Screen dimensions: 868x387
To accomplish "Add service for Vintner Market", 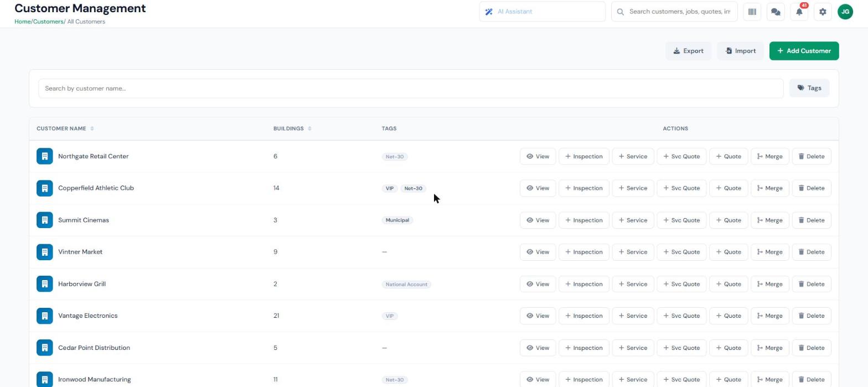I will pos(633,252).
